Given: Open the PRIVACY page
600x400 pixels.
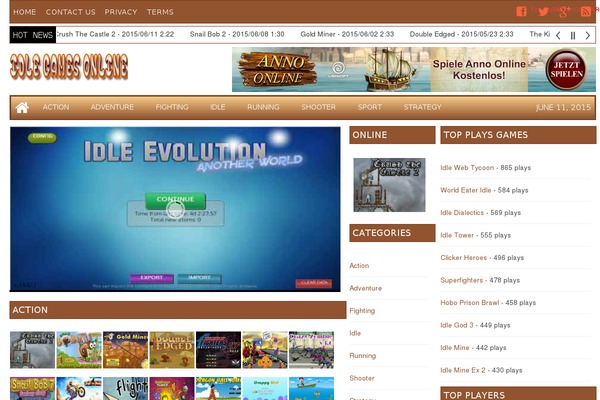Looking at the screenshot, I should pos(121,12).
